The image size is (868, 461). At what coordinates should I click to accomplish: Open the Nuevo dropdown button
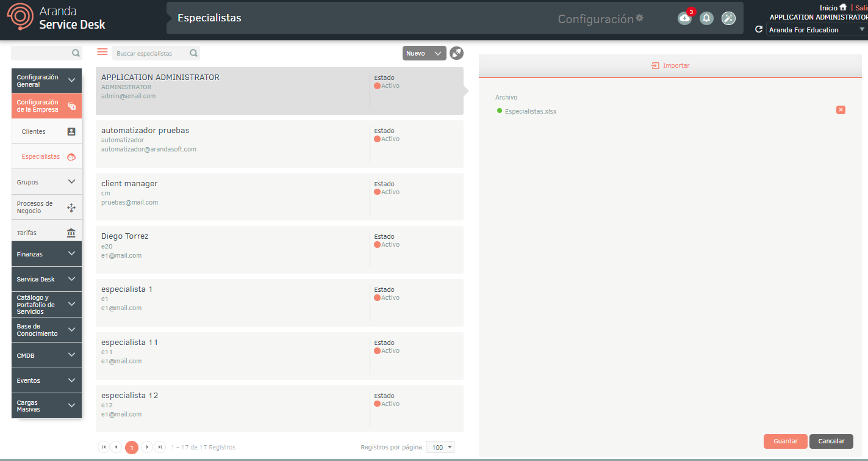424,53
